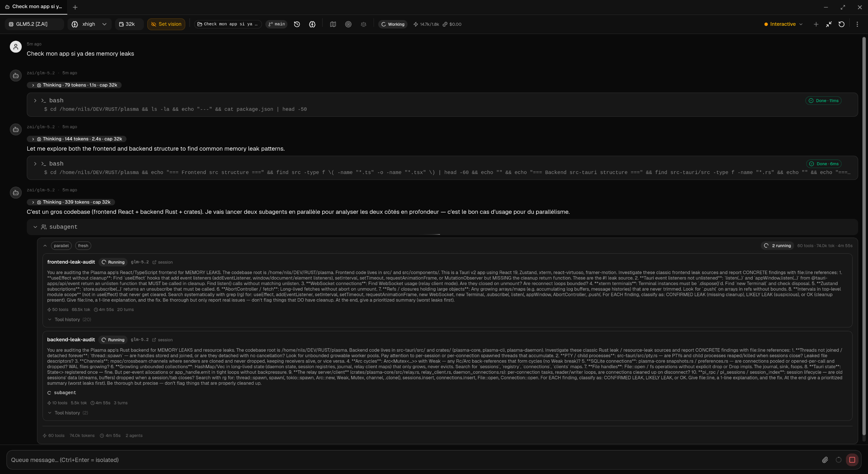Click backend-leak-audit Running status badge

pyautogui.click(x=113, y=340)
